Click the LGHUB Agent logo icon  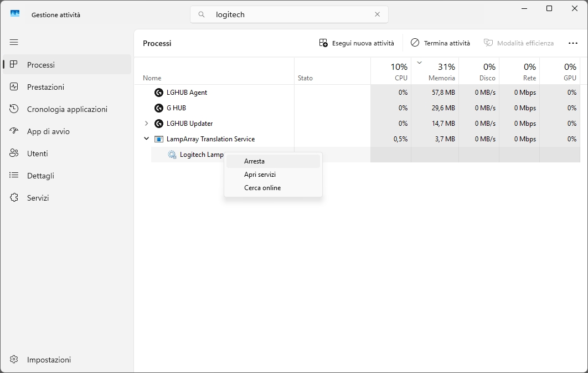pyautogui.click(x=158, y=93)
